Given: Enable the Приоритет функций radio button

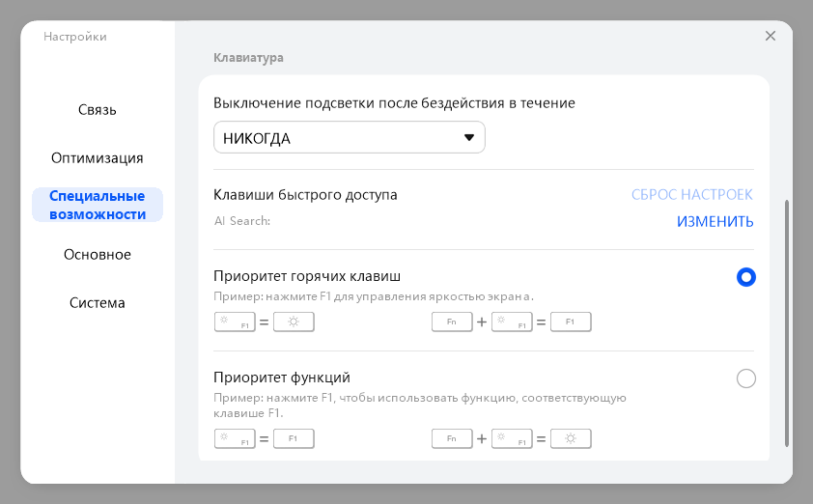Looking at the screenshot, I should [x=745, y=378].
